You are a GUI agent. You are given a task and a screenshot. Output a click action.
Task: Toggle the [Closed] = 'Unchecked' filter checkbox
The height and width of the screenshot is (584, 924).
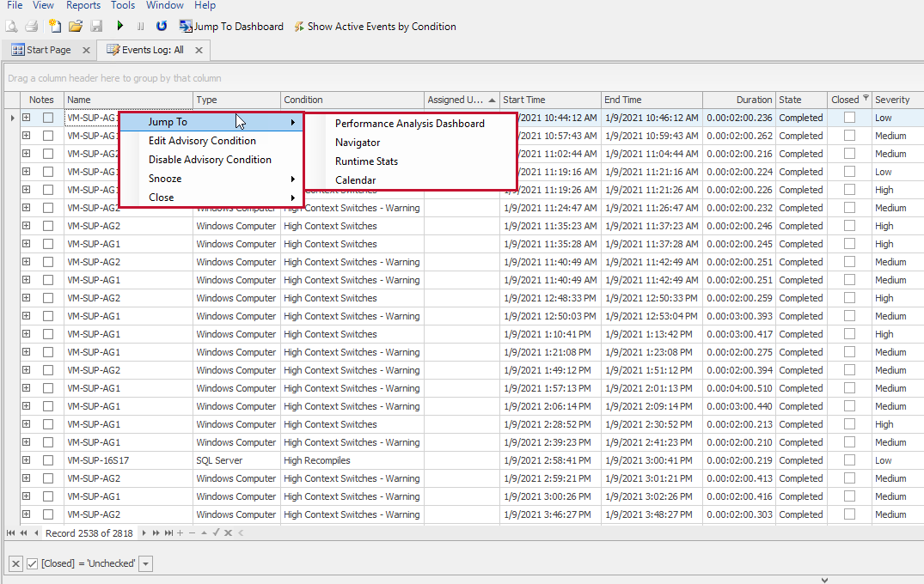click(33, 563)
